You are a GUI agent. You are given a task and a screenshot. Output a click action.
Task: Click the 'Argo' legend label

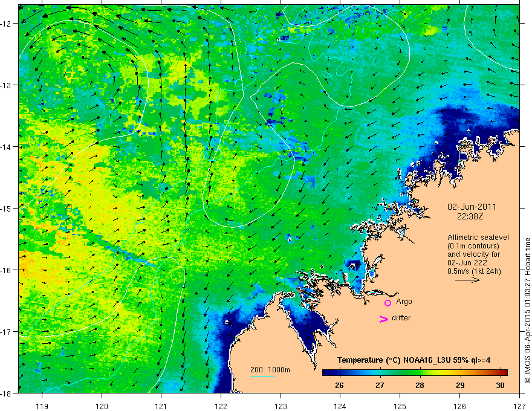[x=404, y=302]
